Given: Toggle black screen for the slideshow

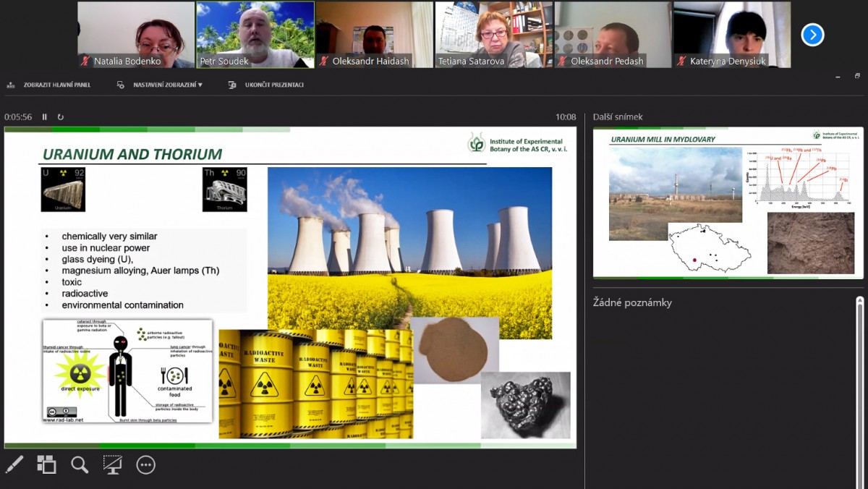Looking at the screenshot, I should tap(112, 464).
